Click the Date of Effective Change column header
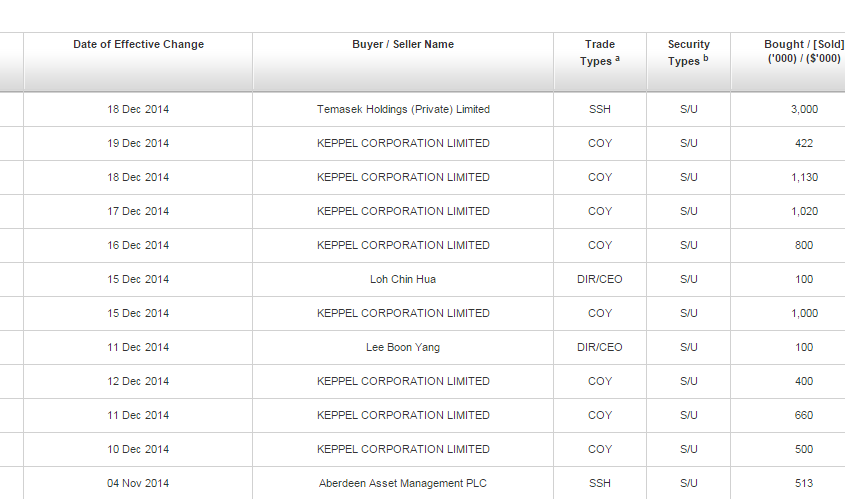This screenshot has width=845, height=499. click(x=138, y=45)
